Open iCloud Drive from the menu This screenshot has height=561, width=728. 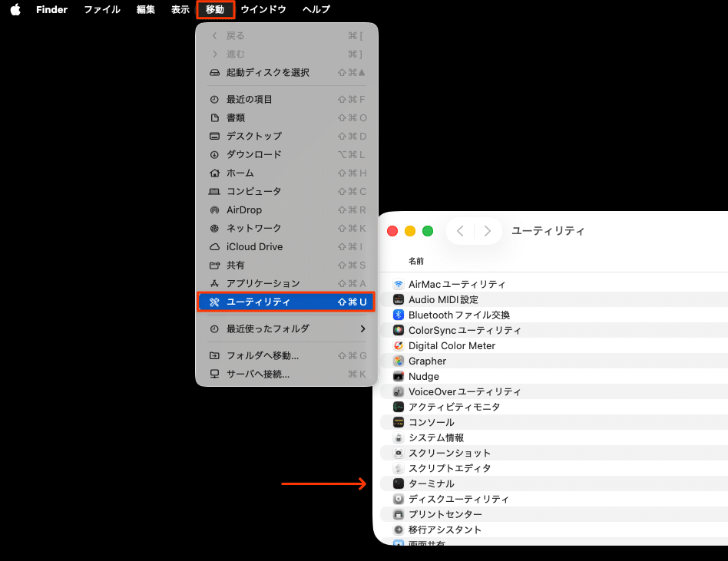[287, 247]
